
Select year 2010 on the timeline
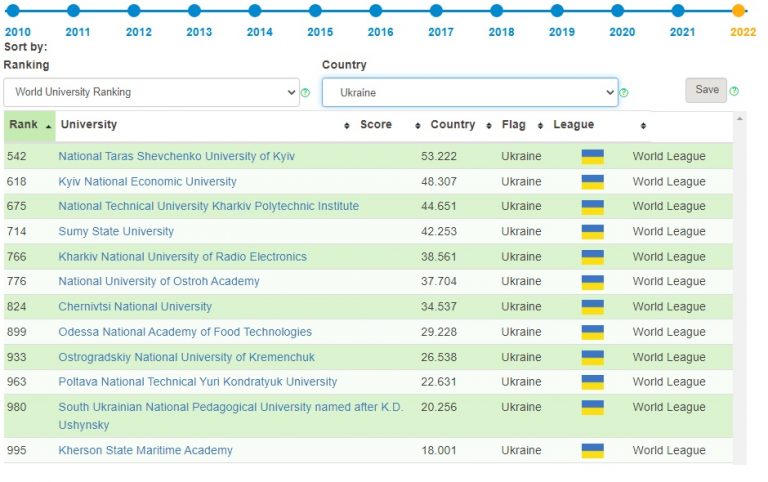tap(13, 10)
